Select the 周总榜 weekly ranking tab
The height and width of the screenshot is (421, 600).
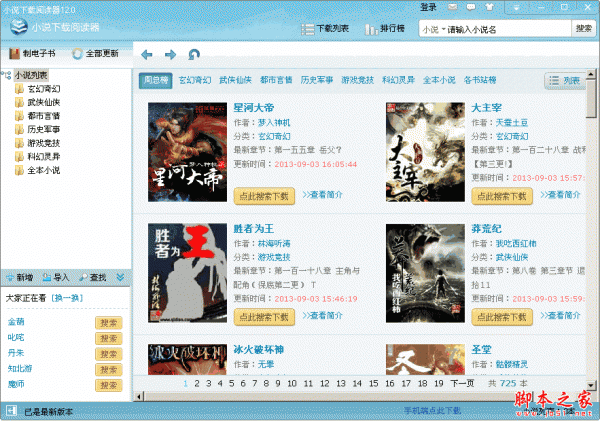pyautogui.click(x=156, y=80)
